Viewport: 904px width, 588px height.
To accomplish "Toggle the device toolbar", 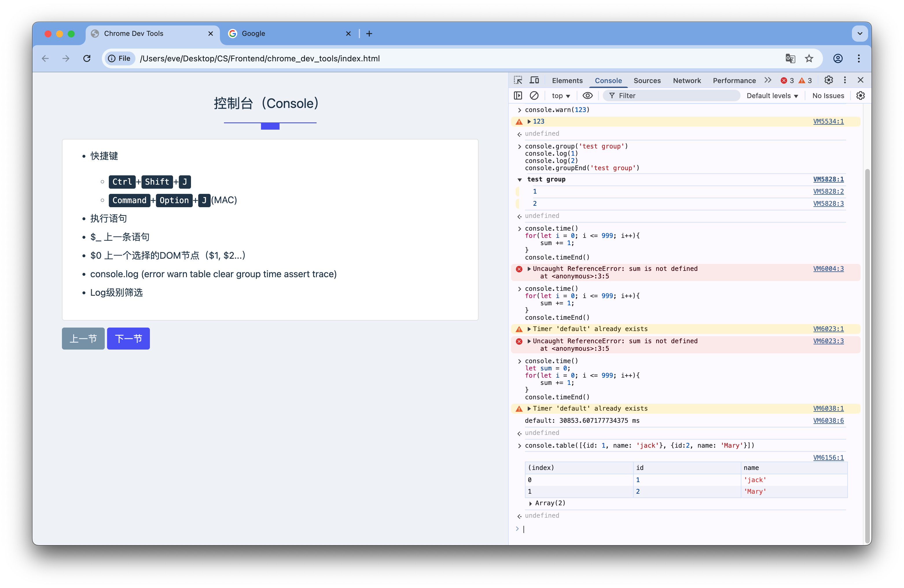I will tap(534, 80).
